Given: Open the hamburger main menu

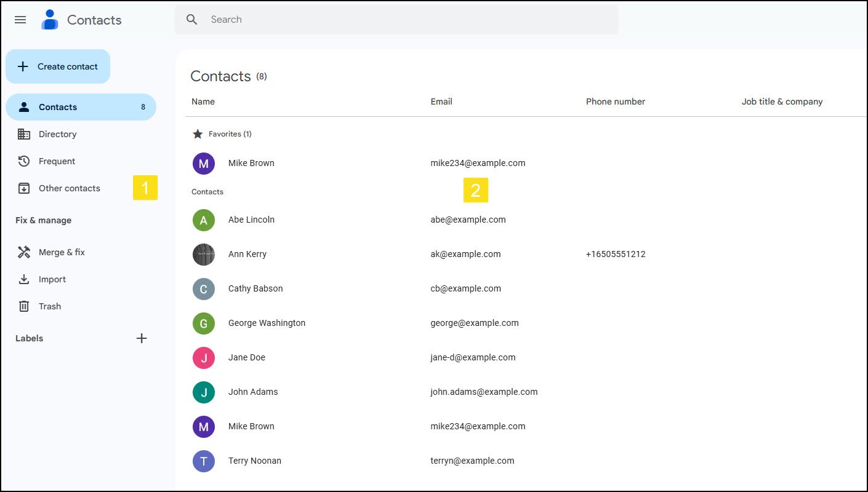Looking at the screenshot, I should coord(20,20).
